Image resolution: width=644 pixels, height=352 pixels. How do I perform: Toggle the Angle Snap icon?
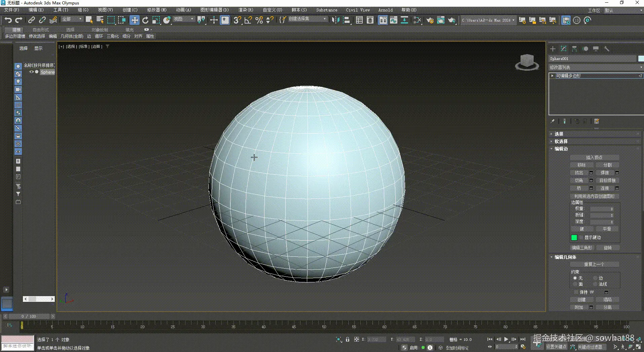248,20
